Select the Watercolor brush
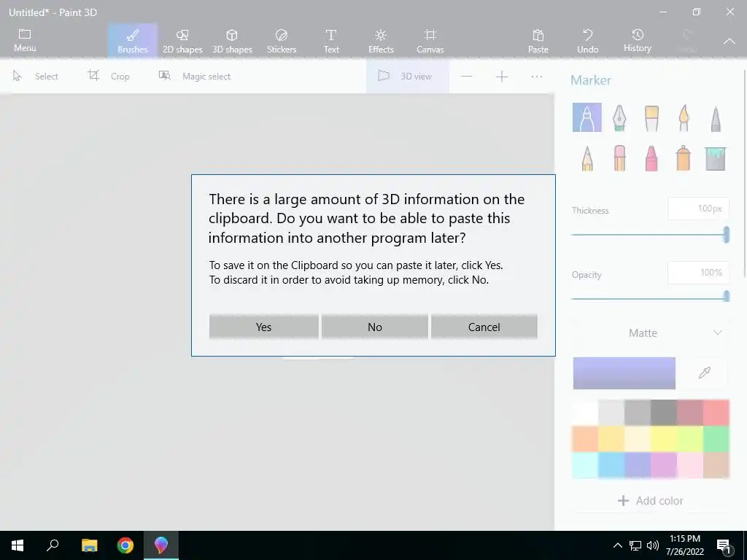747x560 pixels. (x=684, y=117)
